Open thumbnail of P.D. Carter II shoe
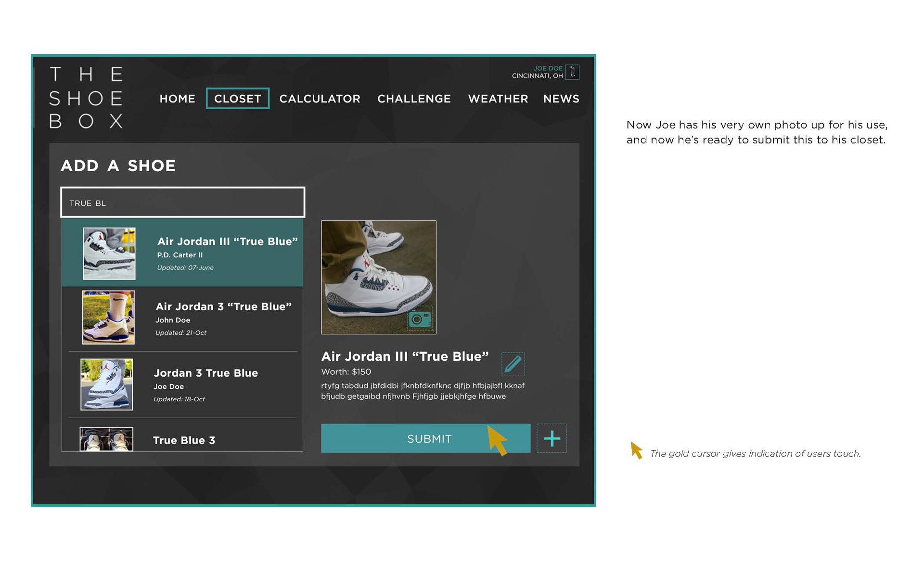This screenshot has height=561, width=924. click(109, 254)
